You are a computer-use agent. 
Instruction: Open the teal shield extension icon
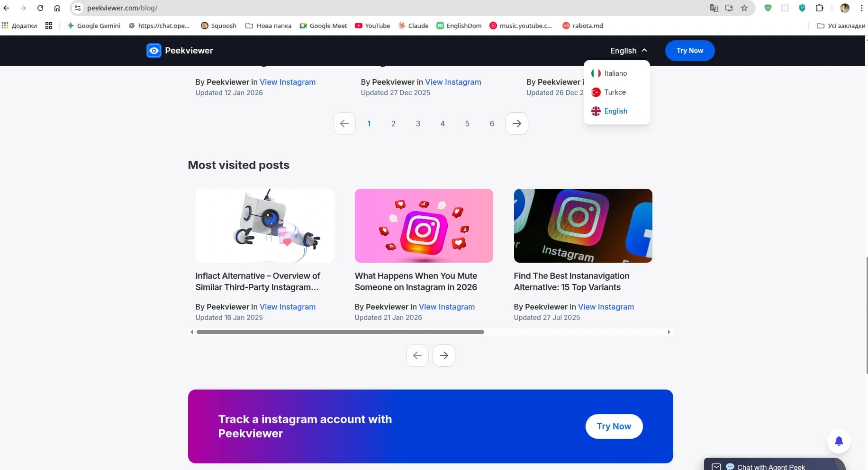tap(802, 8)
